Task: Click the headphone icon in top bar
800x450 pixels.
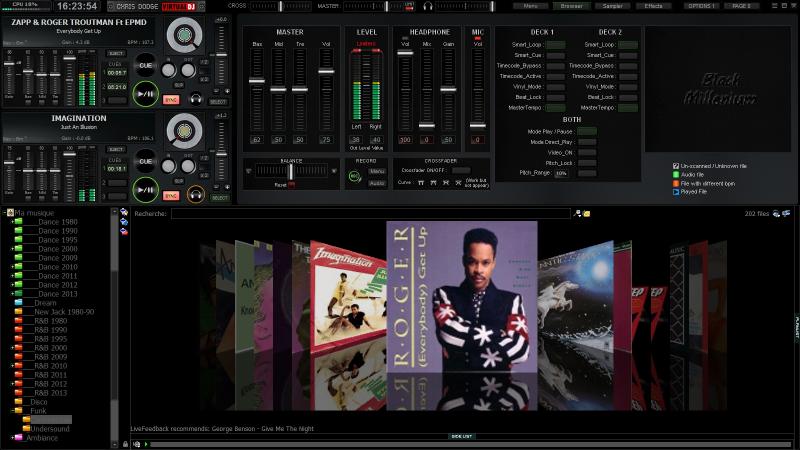Action: [x=428, y=6]
